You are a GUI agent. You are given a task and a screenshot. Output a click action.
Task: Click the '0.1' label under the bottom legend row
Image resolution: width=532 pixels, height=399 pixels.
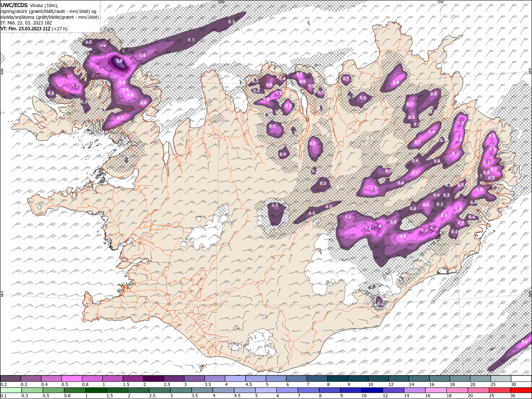tap(3, 396)
